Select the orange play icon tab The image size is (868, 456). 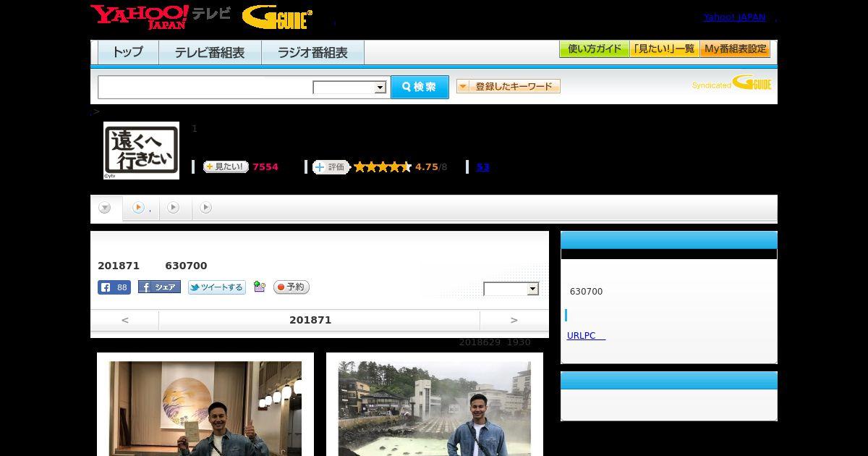coord(141,208)
